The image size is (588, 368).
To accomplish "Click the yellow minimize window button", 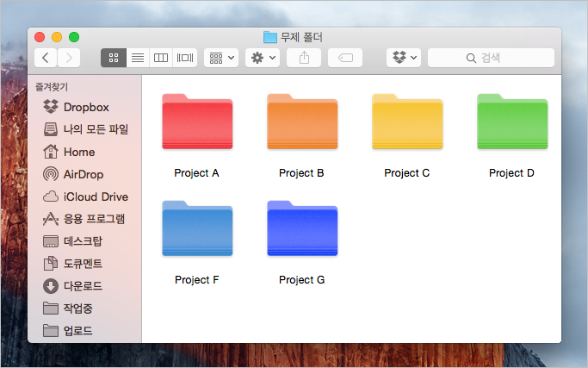I will pos(57,37).
